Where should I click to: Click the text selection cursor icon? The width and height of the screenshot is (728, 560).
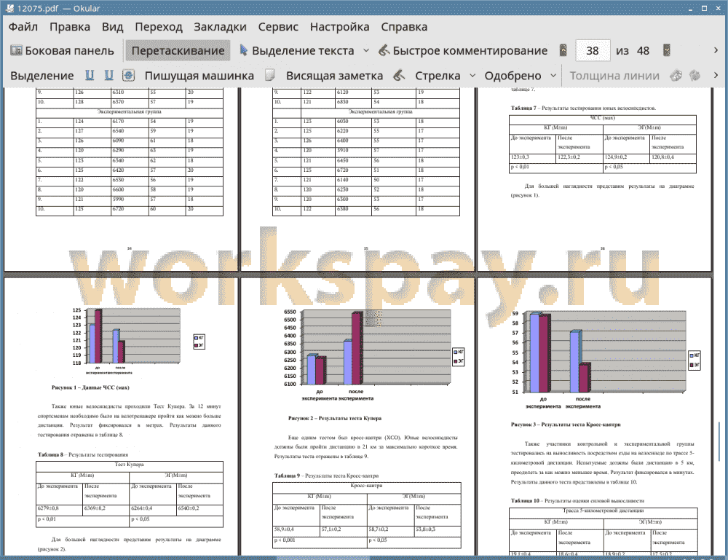(243, 50)
